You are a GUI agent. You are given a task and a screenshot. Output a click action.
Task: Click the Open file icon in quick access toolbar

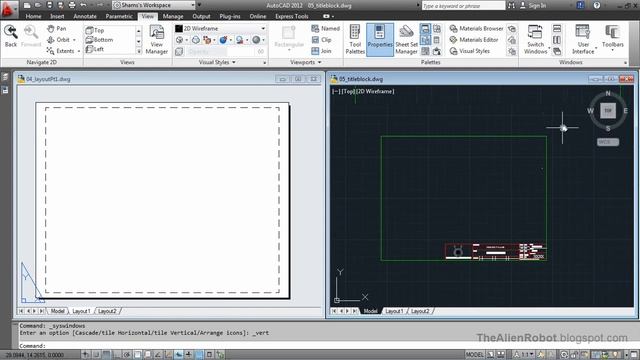tap(38, 5)
